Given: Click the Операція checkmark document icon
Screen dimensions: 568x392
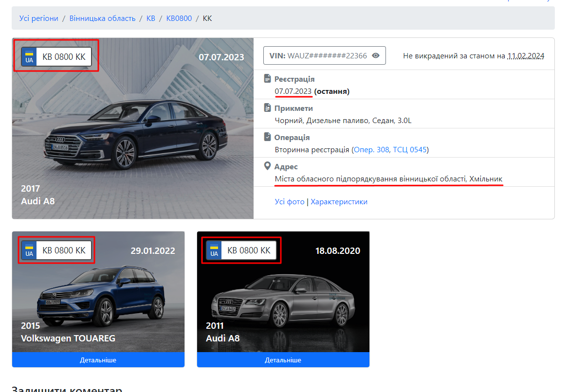Looking at the screenshot, I should coord(267,137).
